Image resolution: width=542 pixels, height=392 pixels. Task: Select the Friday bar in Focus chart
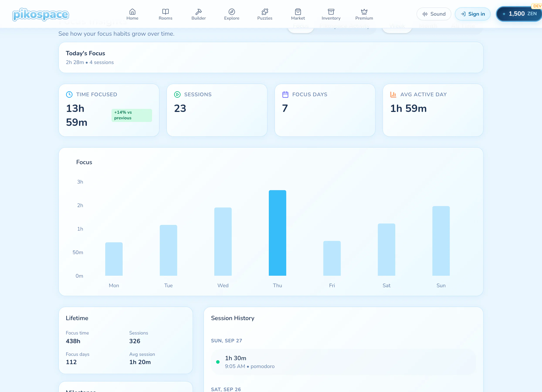pos(332,258)
